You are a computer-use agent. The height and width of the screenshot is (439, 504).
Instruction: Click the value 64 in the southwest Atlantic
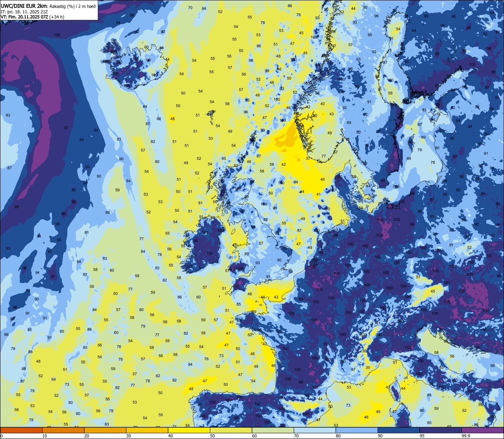coord(54,380)
